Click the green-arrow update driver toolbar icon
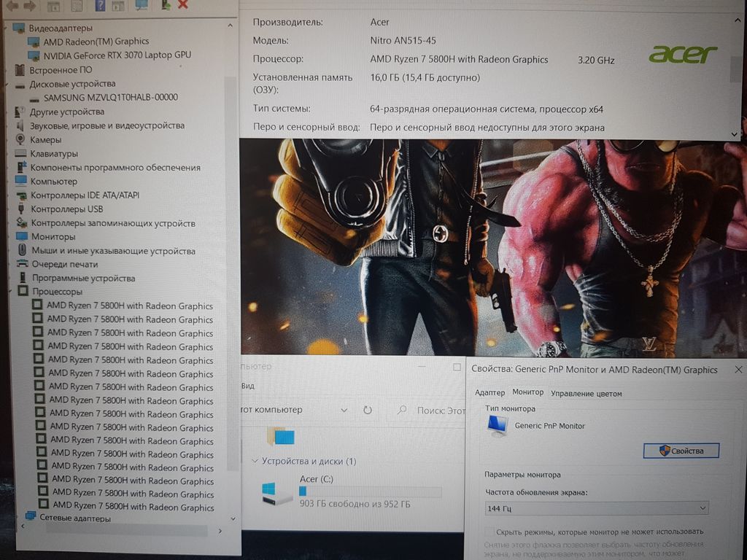 tap(166, 5)
